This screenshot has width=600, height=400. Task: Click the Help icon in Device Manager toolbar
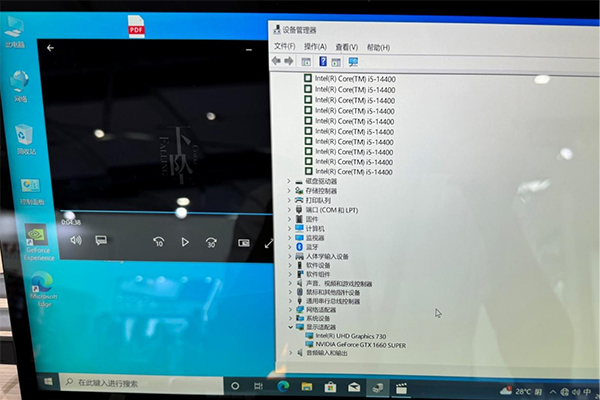322,62
